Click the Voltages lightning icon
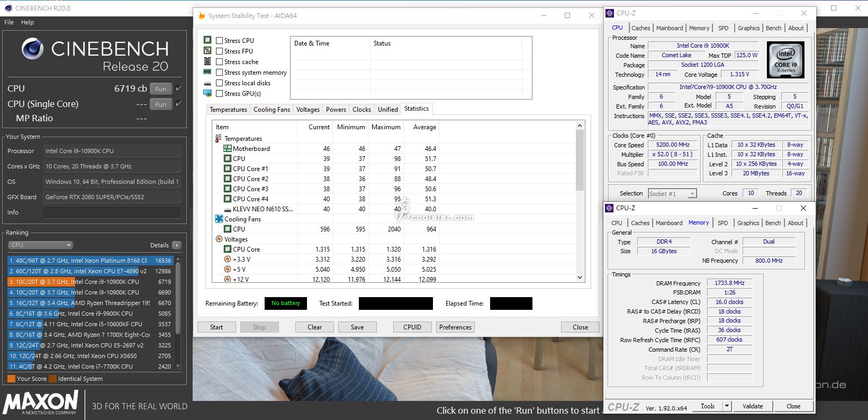The image size is (868, 420). click(219, 239)
